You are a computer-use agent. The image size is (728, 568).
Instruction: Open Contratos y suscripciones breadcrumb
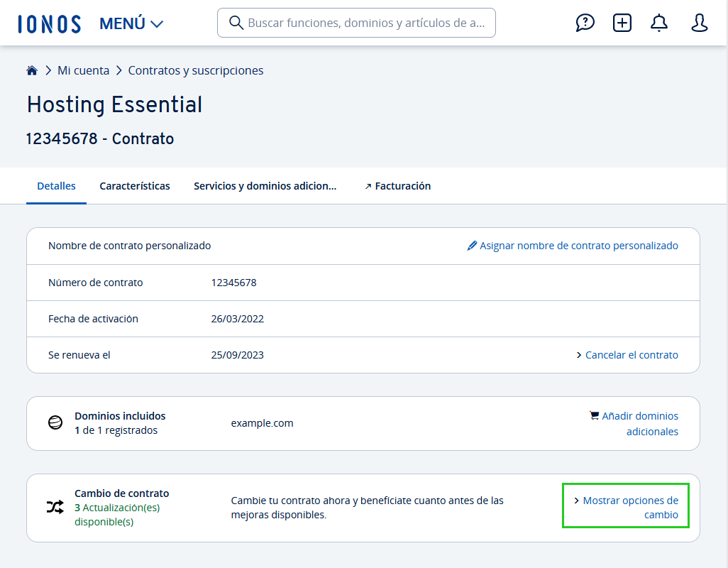(195, 70)
